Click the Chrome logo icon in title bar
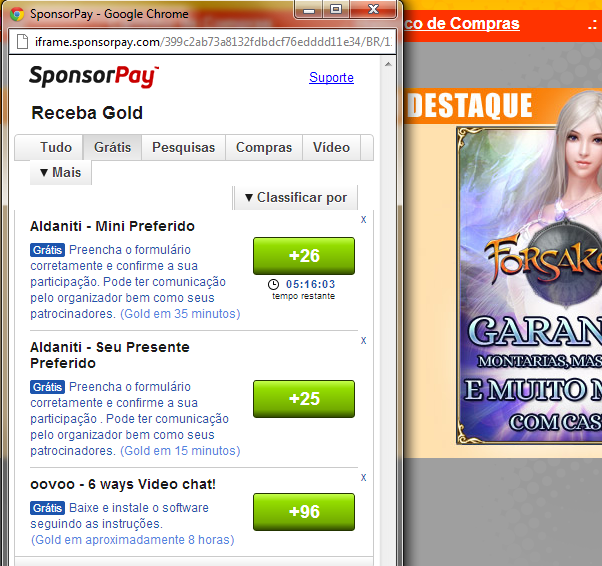 (17, 14)
